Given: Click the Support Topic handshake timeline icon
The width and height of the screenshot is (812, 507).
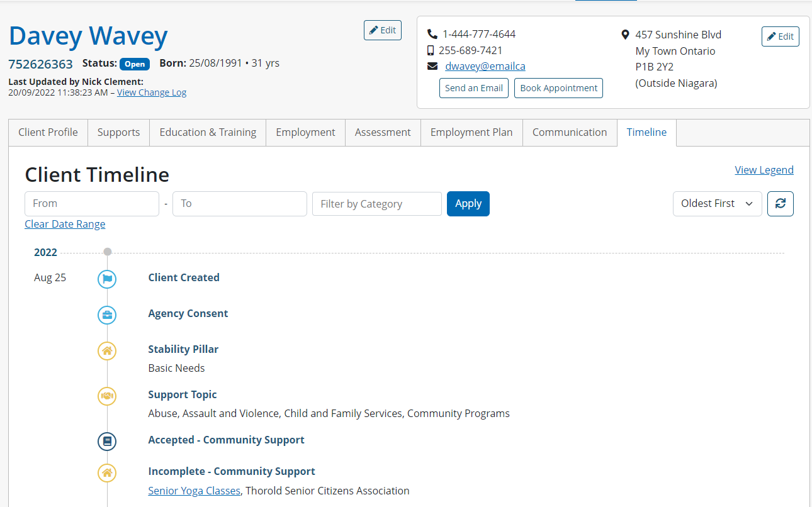Looking at the screenshot, I should pos(107,396).
